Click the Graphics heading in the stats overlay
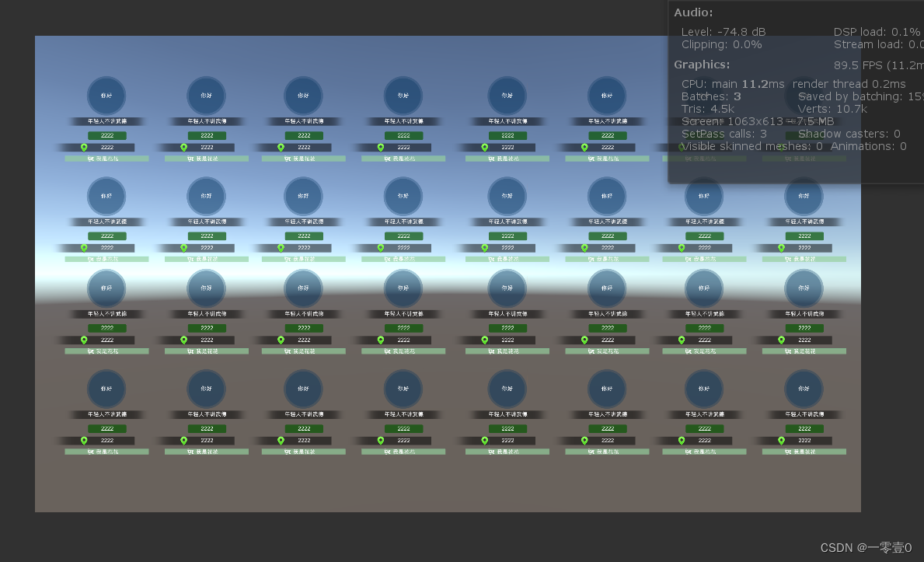Viewport: 924px width, 562px height. point(702,65)
